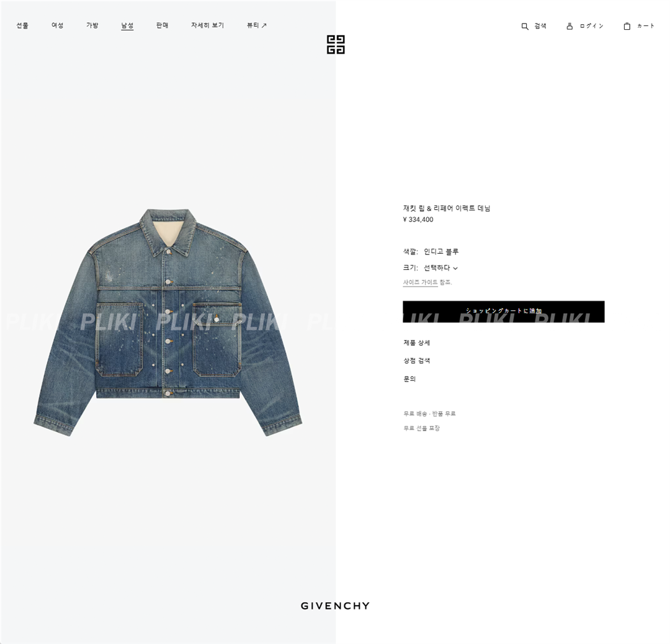The width and height of the screenshot is (670, 644).
Task: Select the underlined 남성 menu item
Action: pyautogui.click(x=127, y=25)
